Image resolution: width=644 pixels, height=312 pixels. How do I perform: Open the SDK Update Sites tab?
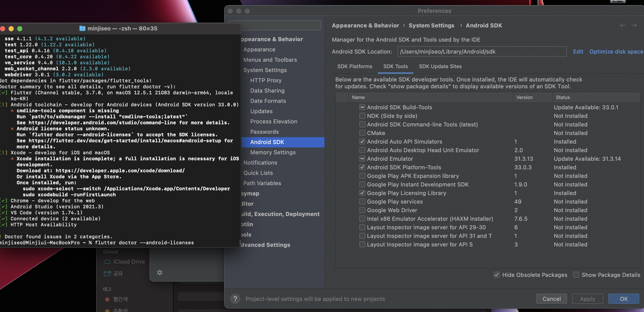(x=440, y=66)
